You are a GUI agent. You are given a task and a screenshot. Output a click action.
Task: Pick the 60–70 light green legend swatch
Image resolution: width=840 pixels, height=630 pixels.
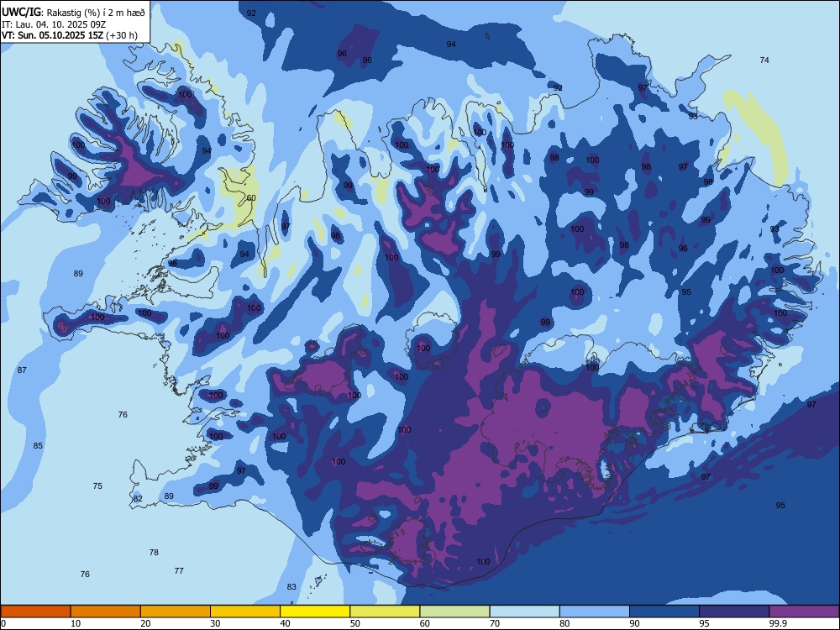454,612
